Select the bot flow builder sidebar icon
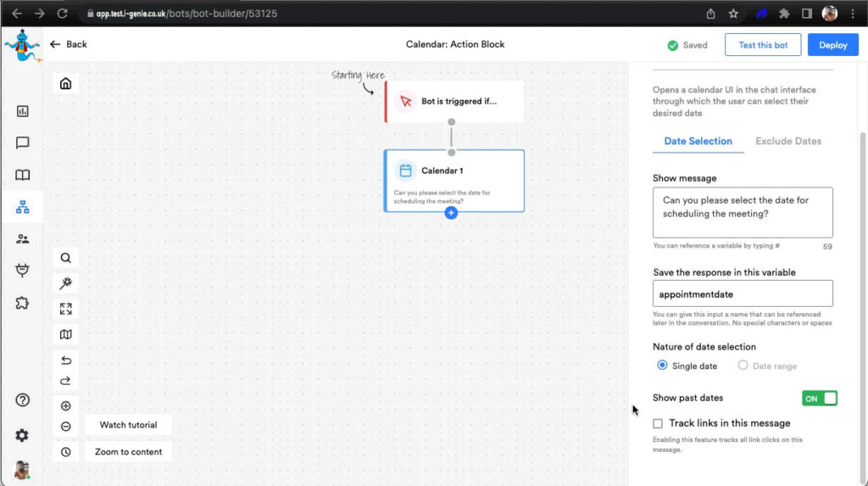The image size is (868, 486). click(23, 207)
